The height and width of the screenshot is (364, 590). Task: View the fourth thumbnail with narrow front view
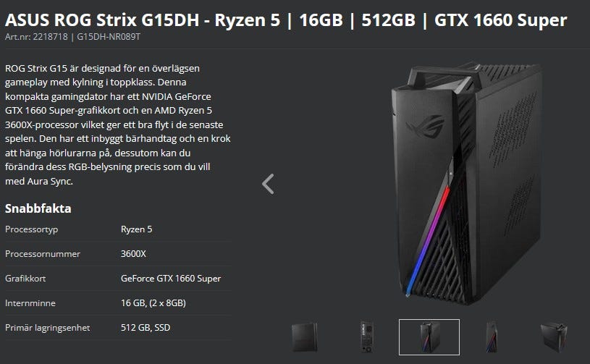(492, 337)
